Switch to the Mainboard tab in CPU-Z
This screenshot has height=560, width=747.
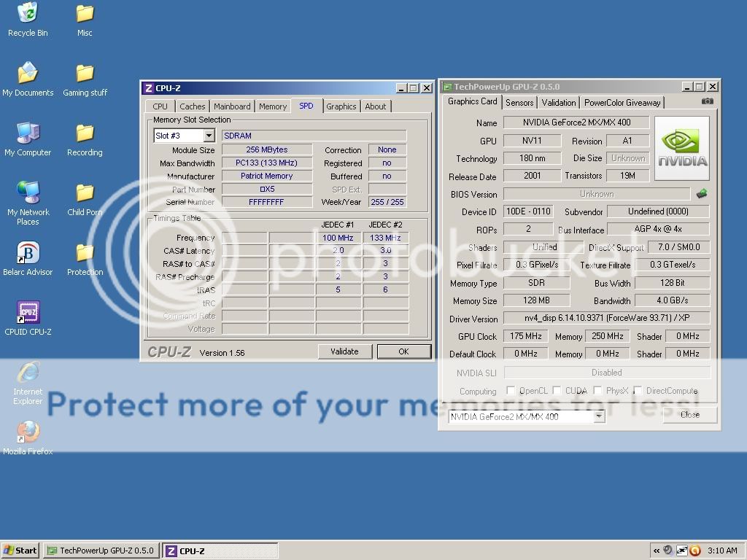pyautogui.click(x=232, y=106)
